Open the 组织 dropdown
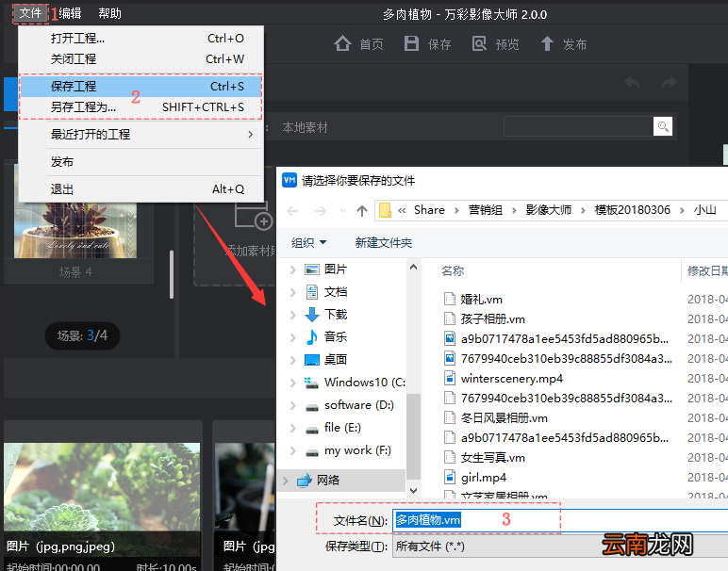This screenshot has height=571, width=728. click(x=308, y=242)
